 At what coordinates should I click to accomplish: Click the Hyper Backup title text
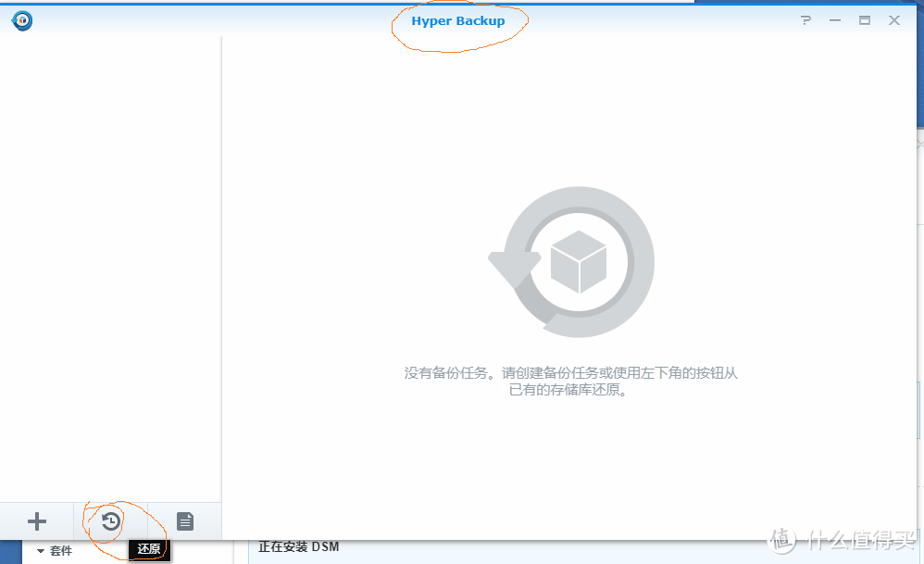pyautogui.click(x=459, y=20)
